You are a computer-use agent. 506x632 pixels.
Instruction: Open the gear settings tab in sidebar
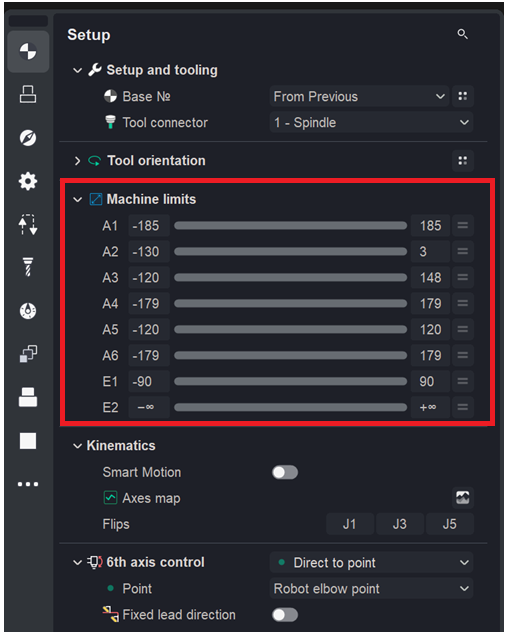pos(28,181)
